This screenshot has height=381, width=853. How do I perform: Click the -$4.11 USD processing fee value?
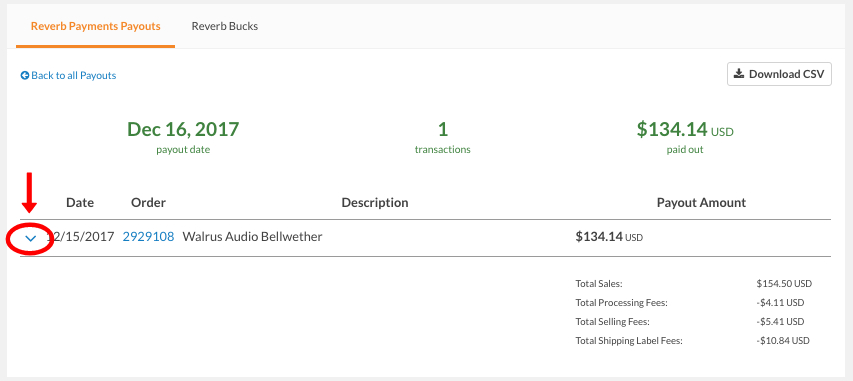780,303
